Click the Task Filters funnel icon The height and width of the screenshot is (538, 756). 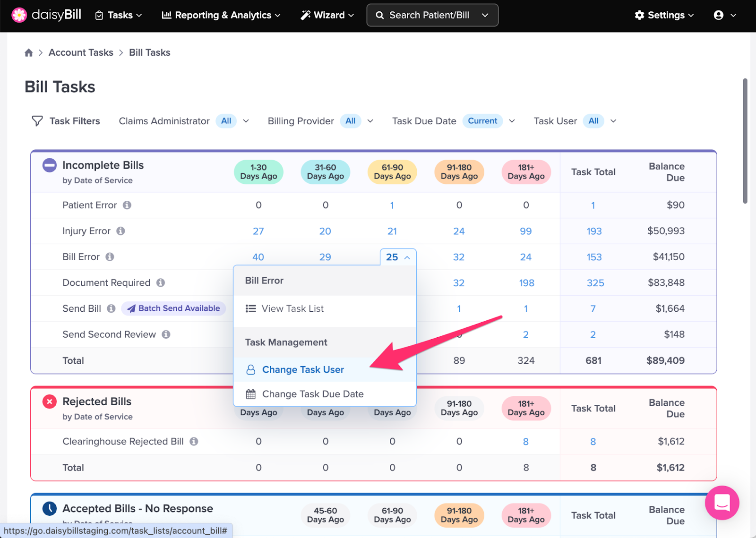(x=37, y=121)
